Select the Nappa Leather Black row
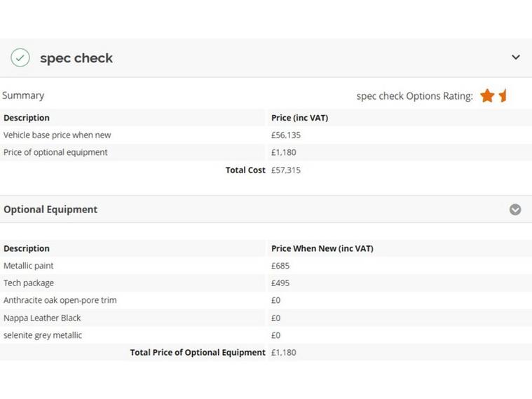 (x=266, y=318)
